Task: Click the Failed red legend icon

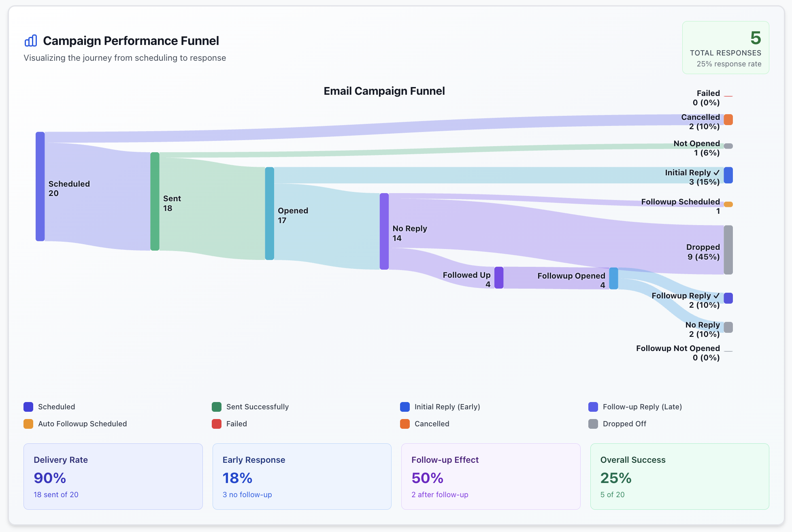Action: point(216,424)
